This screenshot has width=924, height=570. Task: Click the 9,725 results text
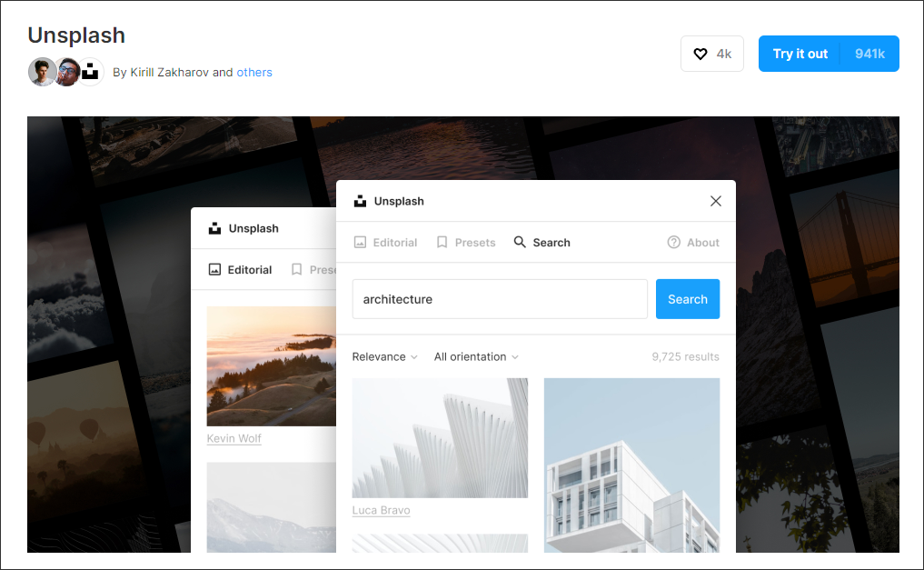685,356
